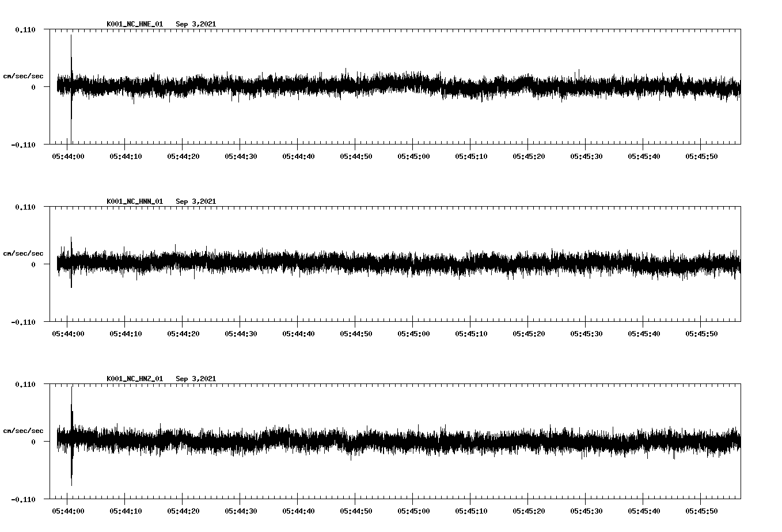Click 05:44:00 time label under HNZ plot

69,511
